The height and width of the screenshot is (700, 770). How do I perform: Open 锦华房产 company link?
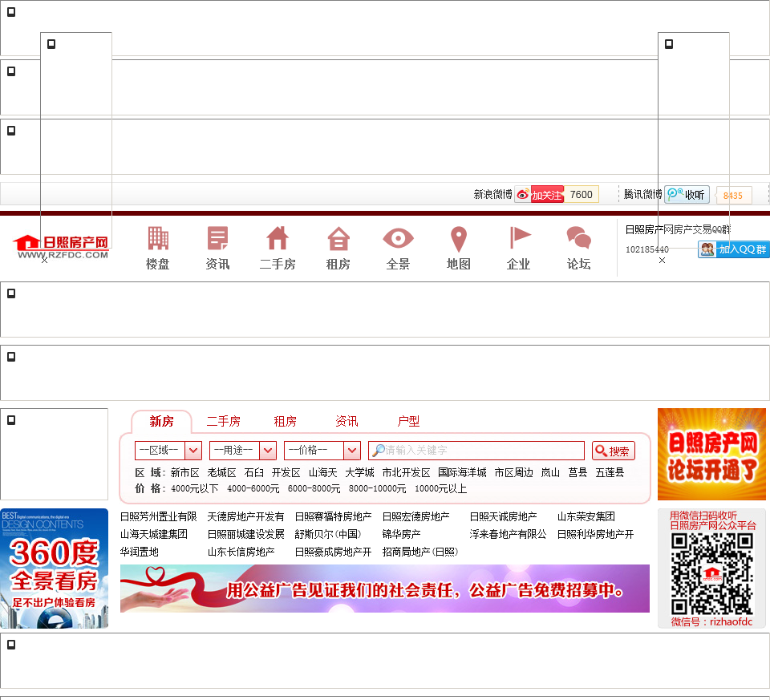tap(401, 534)
